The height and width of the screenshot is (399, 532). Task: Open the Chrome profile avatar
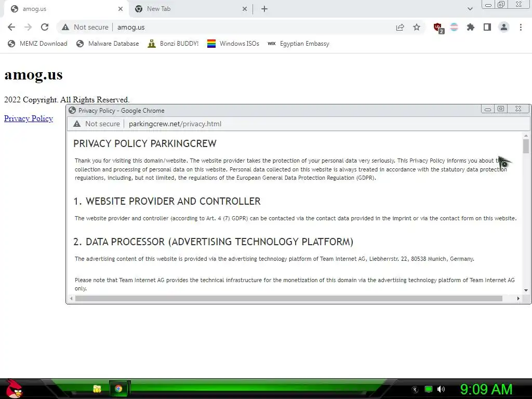[504, 27]
